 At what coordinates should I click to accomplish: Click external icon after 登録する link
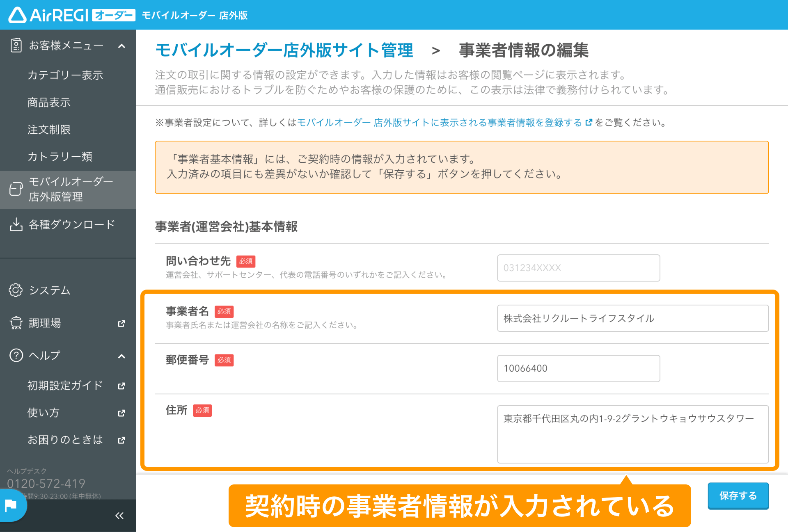pyautogui.click(x=589, y=122)
